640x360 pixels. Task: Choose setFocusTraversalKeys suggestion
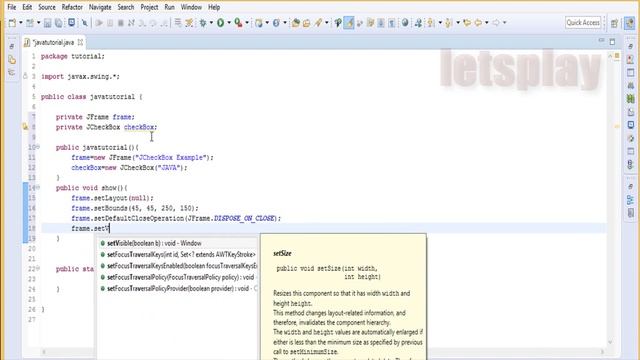[x=178, y=254]
